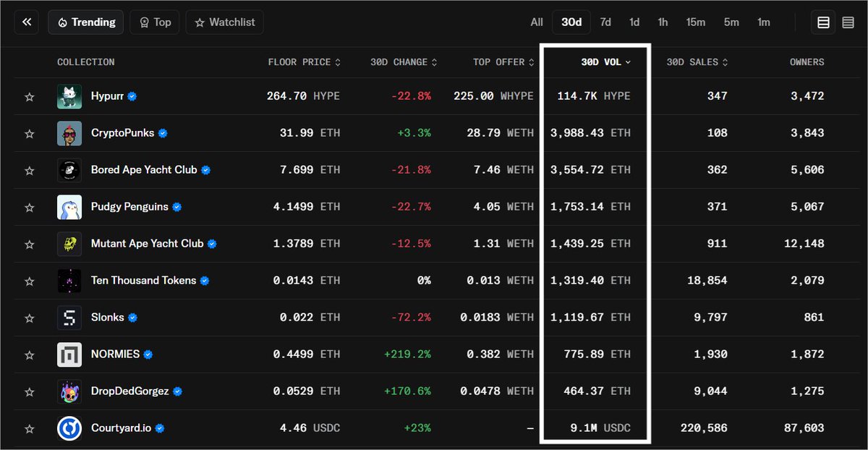Open the Mutant Ape Yacht Club link

tap(148, 244)
